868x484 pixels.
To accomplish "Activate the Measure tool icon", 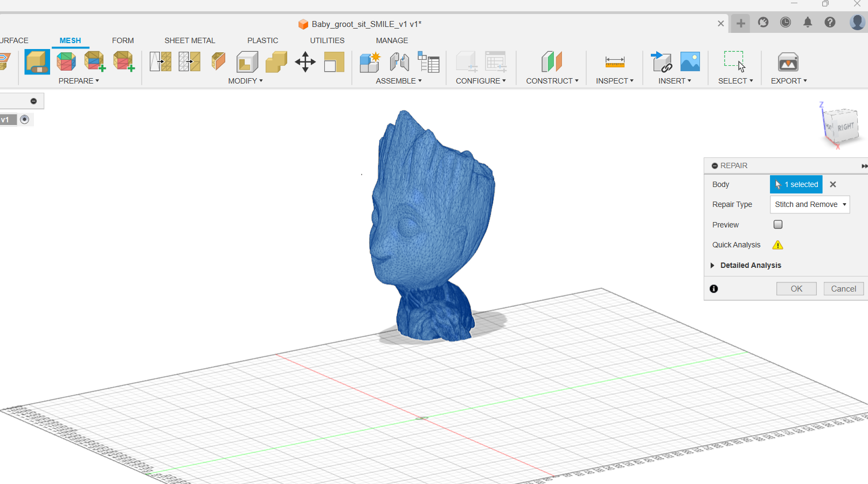I will point(615,61).
